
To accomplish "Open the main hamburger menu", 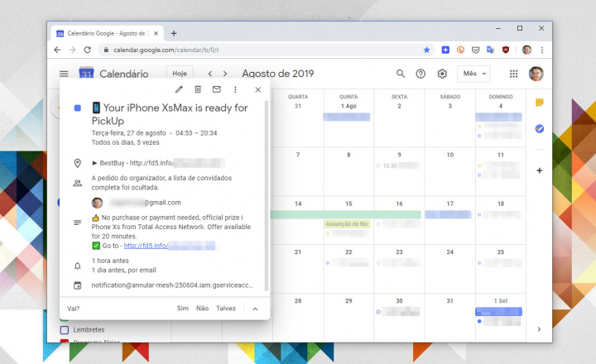I will coord(64,74).
